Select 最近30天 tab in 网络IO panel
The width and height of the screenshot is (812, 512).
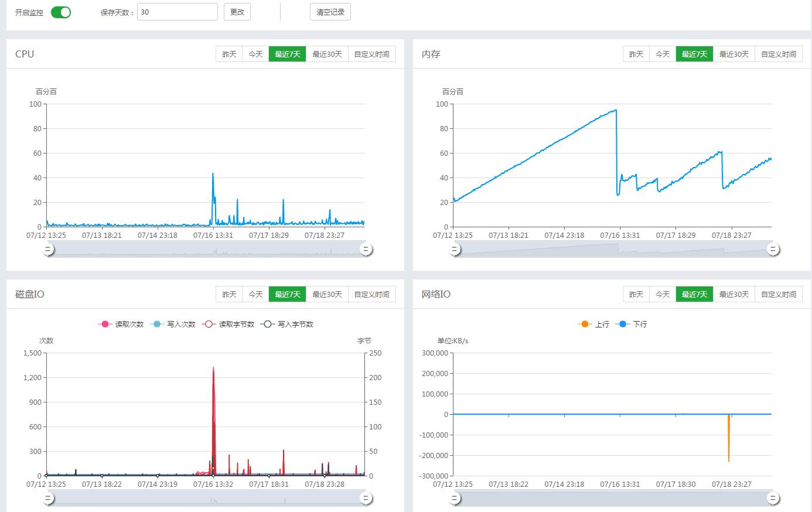click(734, 294)
